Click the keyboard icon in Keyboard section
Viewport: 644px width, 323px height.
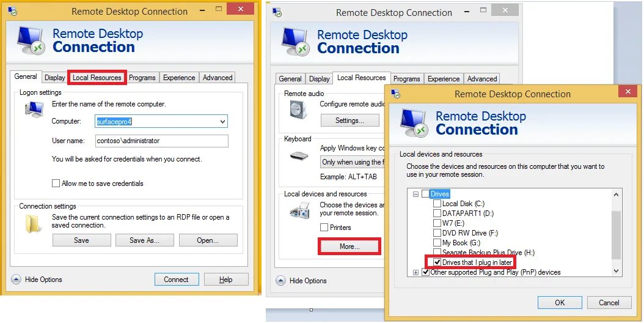[299, 156]
